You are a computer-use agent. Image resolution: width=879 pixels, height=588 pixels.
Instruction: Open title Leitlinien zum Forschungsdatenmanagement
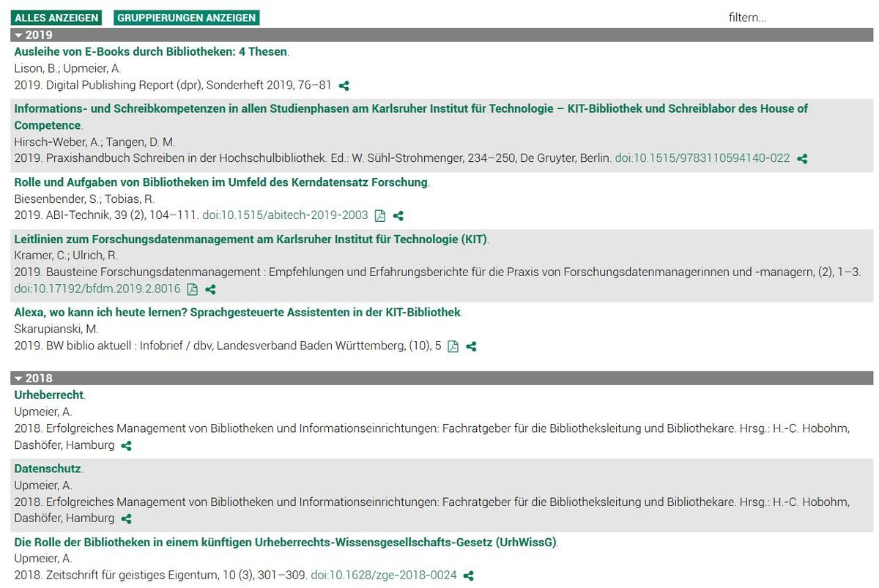[251, 239]
